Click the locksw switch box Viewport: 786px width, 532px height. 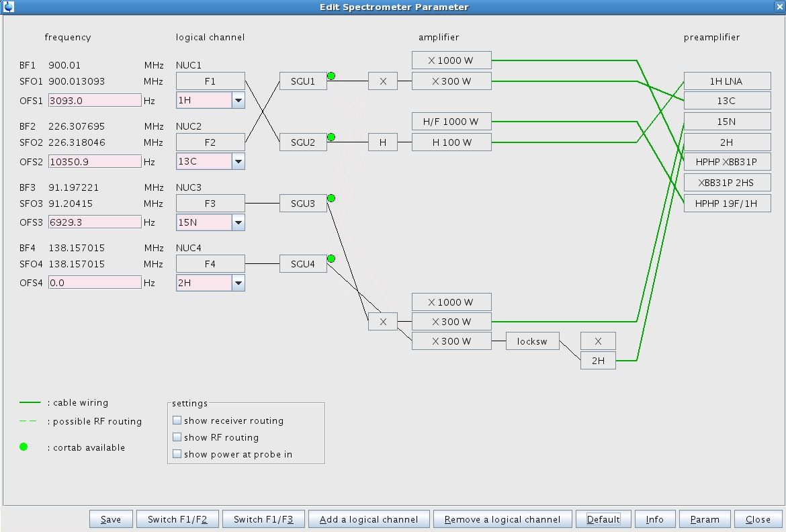(532, 341)
